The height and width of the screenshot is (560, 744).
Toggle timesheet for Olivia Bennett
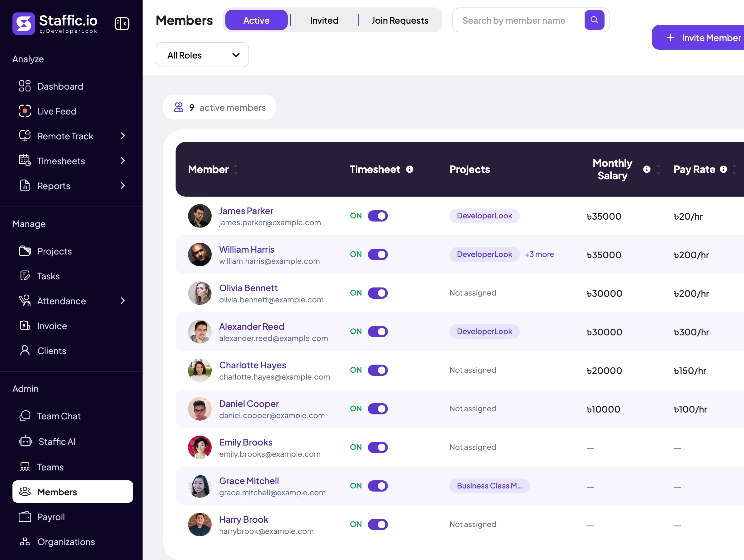(x=378, y=293)
